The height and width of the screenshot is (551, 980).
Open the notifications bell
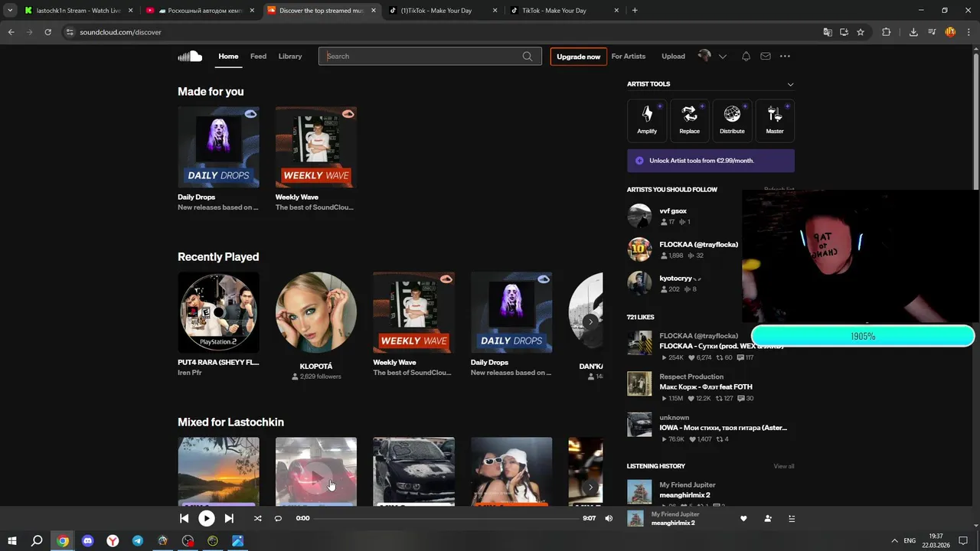tap(746, 56)
